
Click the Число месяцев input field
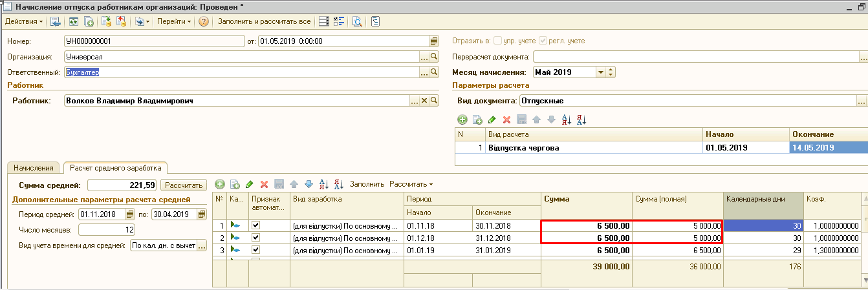click(107, 229)
